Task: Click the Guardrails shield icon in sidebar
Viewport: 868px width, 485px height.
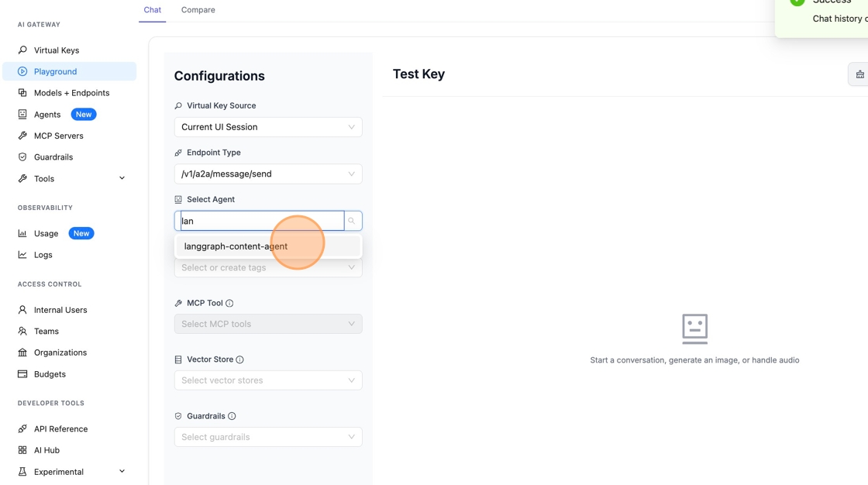Action: tap(22, 157)
